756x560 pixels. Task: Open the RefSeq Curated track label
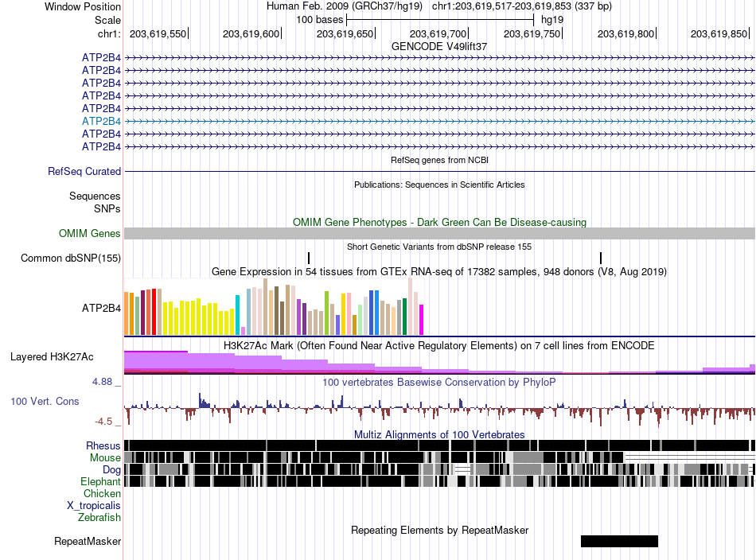(84, 171)
